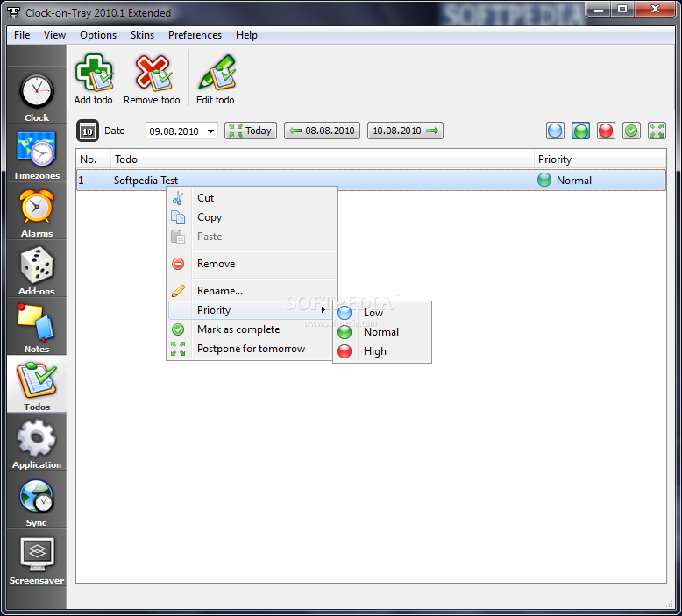
Task: Open the Preferences menu
Action: tap(195, 35)
